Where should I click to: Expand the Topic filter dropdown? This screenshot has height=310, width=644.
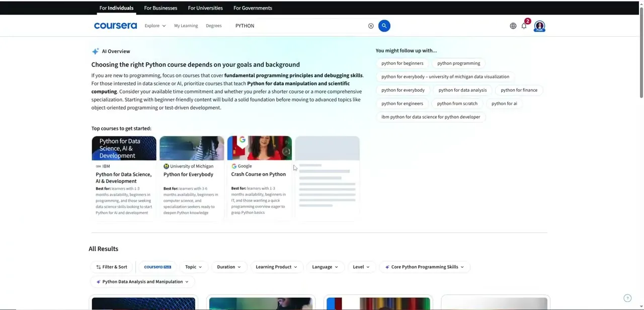(x=193, y=267)
